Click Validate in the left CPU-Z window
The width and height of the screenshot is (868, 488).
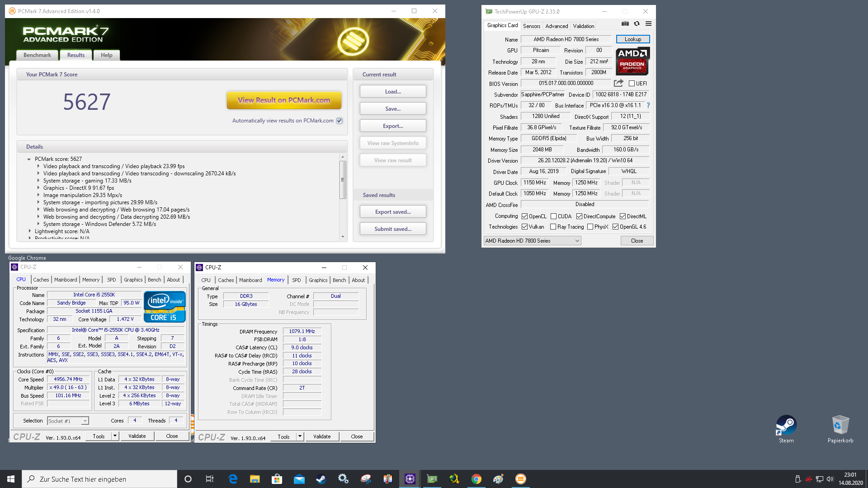tap(137, 436)
